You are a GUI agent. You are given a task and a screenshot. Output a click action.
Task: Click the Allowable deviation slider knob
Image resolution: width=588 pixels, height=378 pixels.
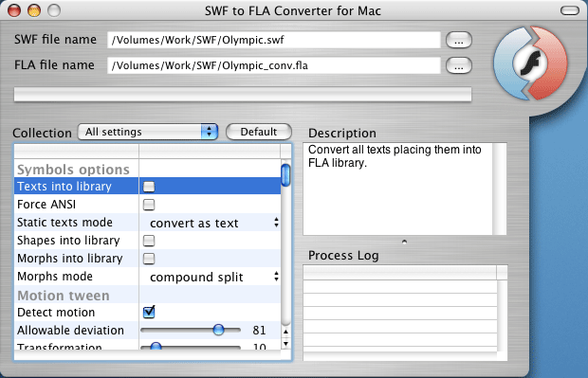(218, 330)
